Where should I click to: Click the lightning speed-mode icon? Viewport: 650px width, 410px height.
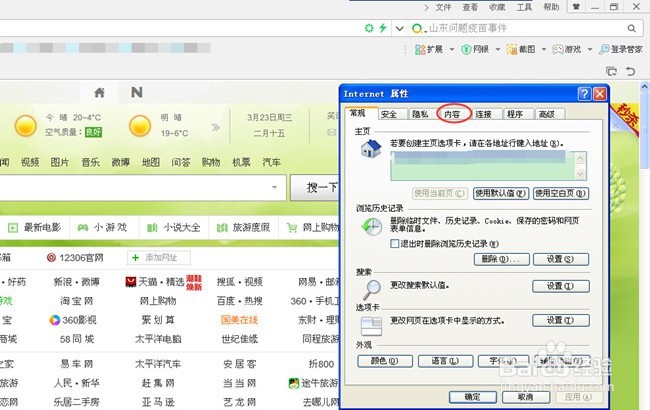click(x=383, y=28)
